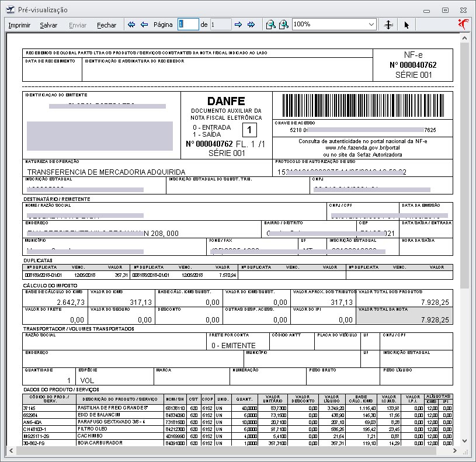Viewport: 476px width, 462px height.
Task: Click the Enviar button
Action: (78, 25)
